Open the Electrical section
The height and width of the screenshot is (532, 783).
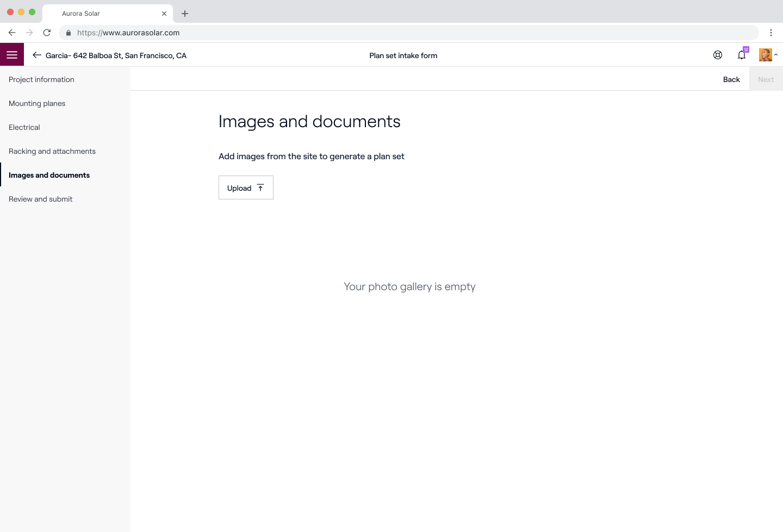(65, 127)
